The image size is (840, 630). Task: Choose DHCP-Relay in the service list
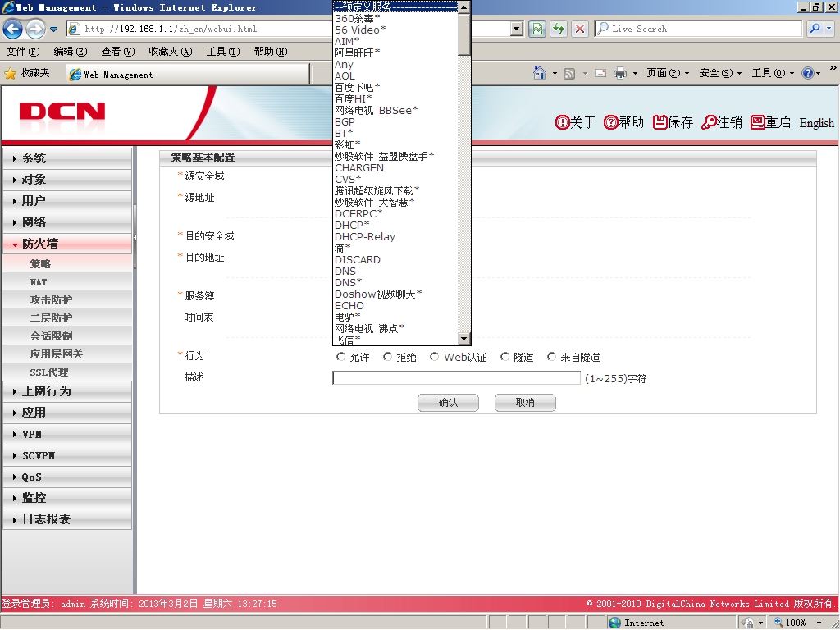click(x=395, y=237)
